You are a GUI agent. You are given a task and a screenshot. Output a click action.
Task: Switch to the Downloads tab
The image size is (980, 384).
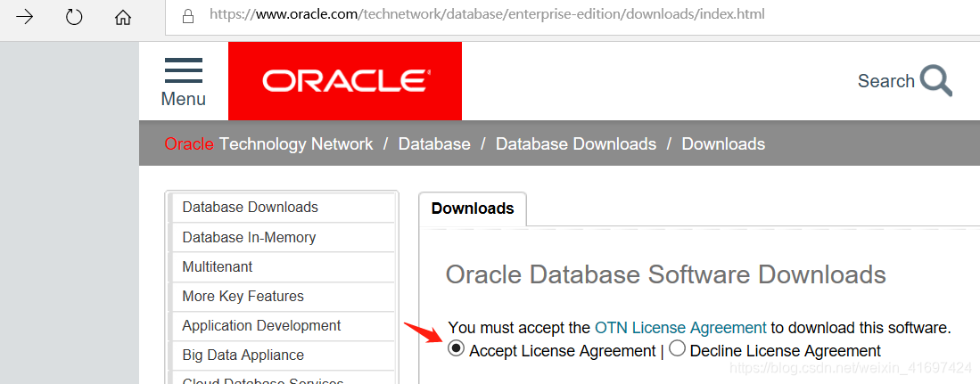click(473, 208)
